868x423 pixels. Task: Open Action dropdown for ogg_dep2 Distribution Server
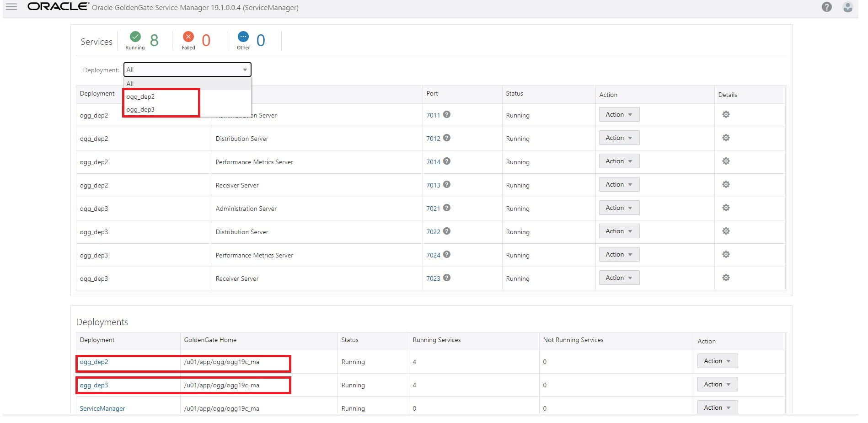tap(619, 138)
